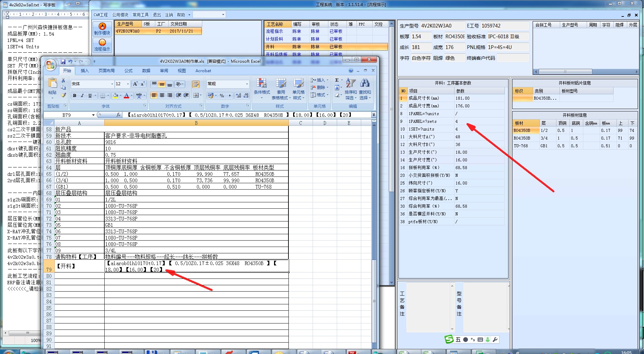The width and height of the screenshot is (644, 354).
Task: Merge and center cells icon
Action: (196, 96)
